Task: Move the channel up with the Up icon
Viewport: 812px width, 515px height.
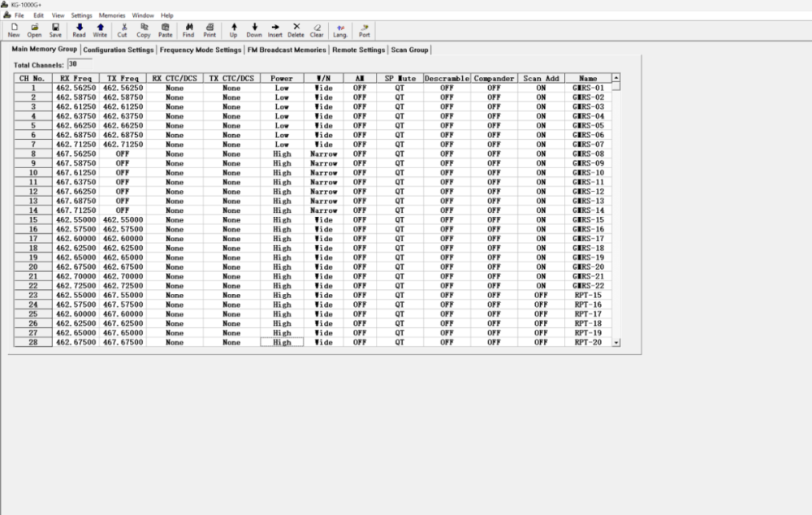Action: (x=234, y=30)
